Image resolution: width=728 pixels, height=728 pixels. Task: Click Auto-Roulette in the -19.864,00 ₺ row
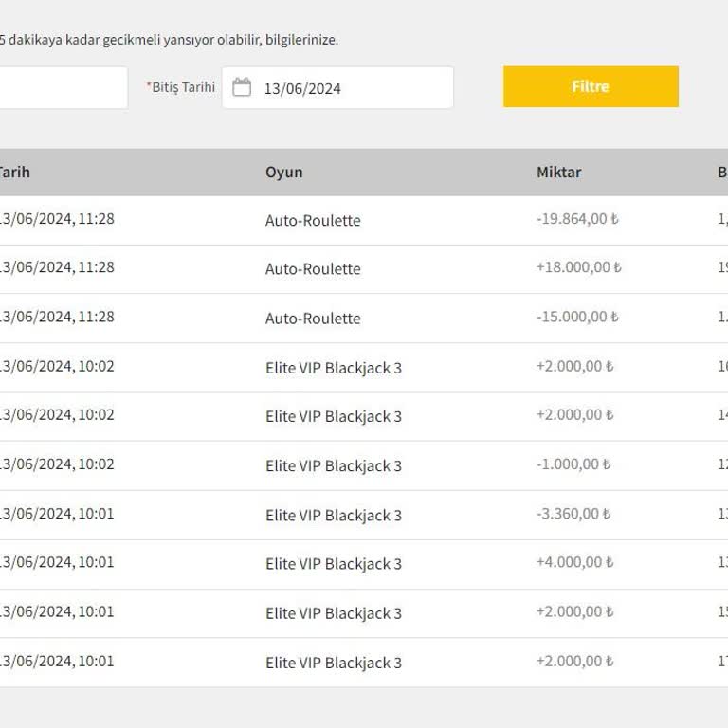[313, 220]
